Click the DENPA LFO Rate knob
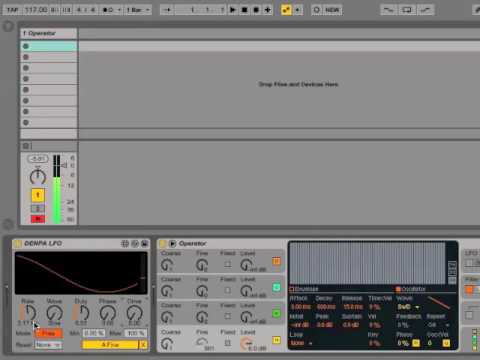 (29, 313)
